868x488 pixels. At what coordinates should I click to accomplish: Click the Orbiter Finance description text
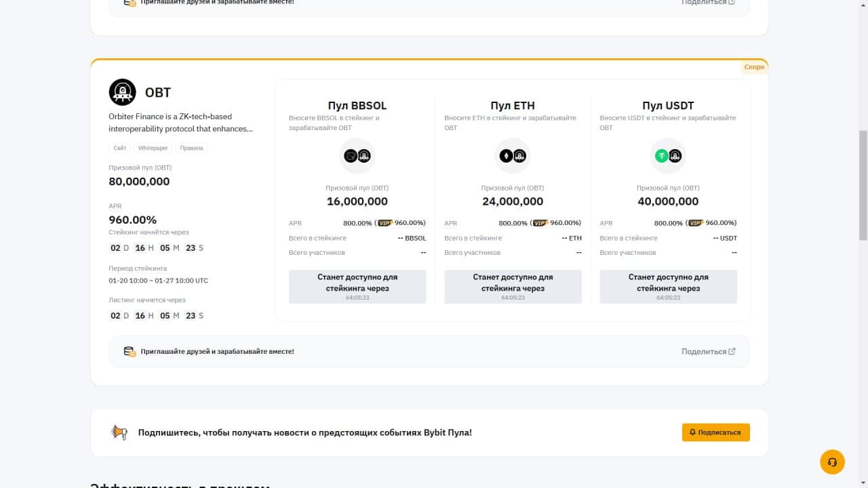[180, 123]
